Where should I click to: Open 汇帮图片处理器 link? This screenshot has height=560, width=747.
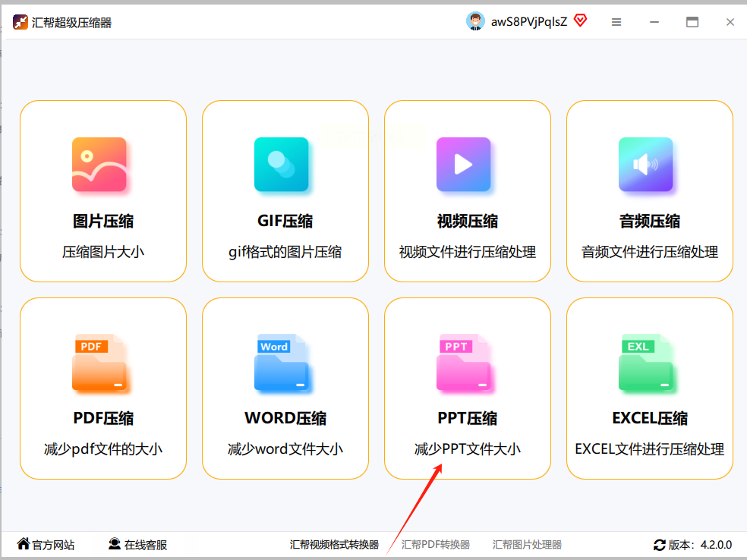(x=527, y=545)
